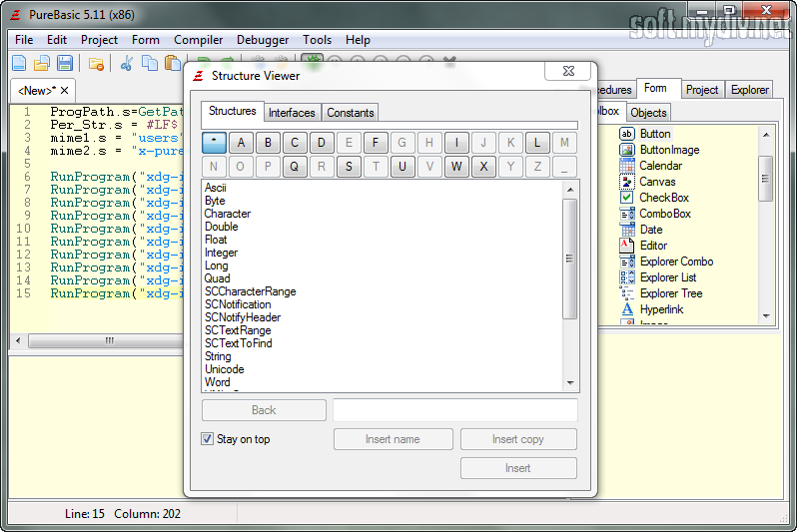Open the Help menu

point(358,40)
